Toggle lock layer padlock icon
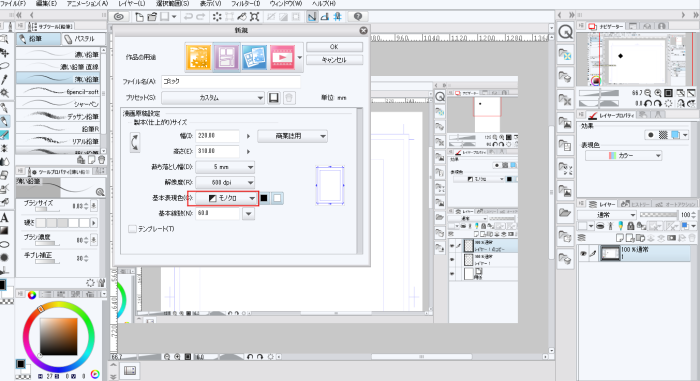 (x=630, y=226)
